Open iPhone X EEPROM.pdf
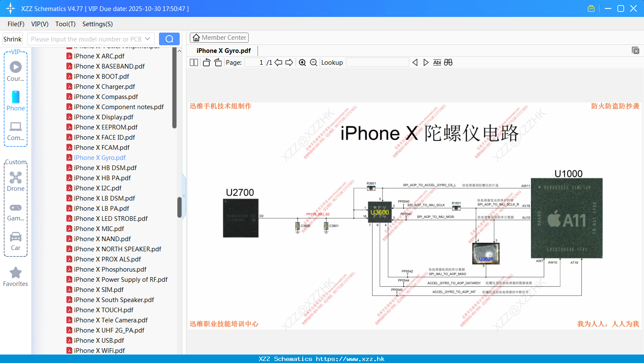The image size is (644, 363). [106, 127]
